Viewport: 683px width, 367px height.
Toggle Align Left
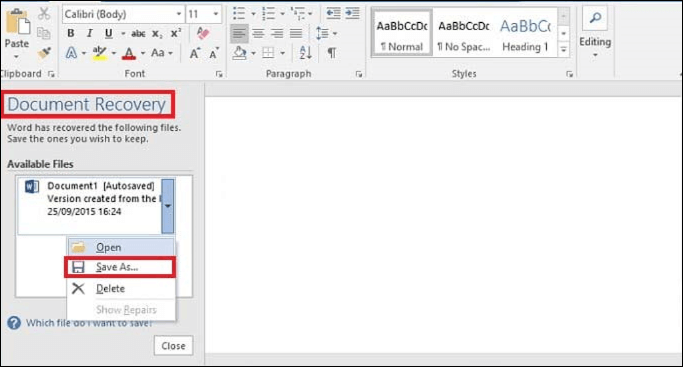(x=239, y=34)
